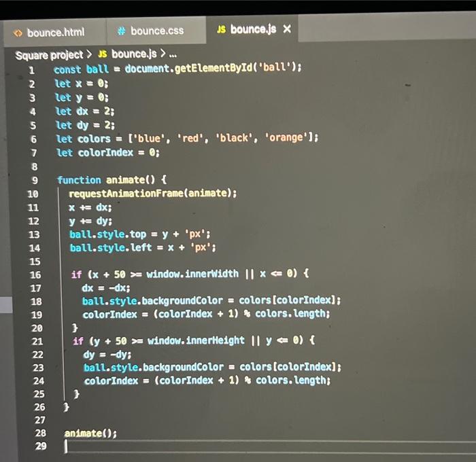Click 'dy = -dy;' on line 22
The image size is (476, 462).
point(107,354)
